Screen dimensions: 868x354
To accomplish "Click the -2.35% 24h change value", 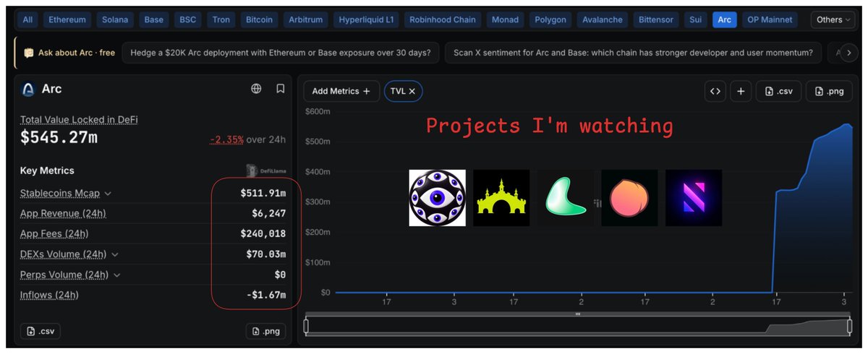I will pos(226,139).
